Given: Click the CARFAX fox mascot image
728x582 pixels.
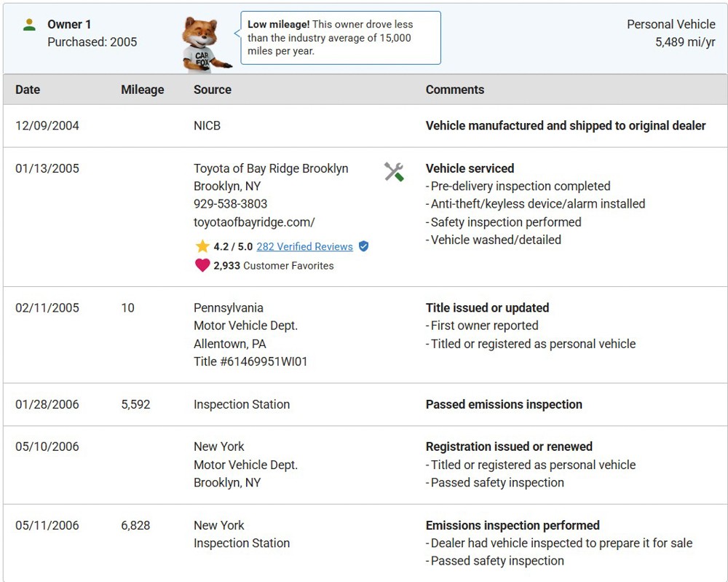Looking at the screenshot, I should tap(205, 44).
